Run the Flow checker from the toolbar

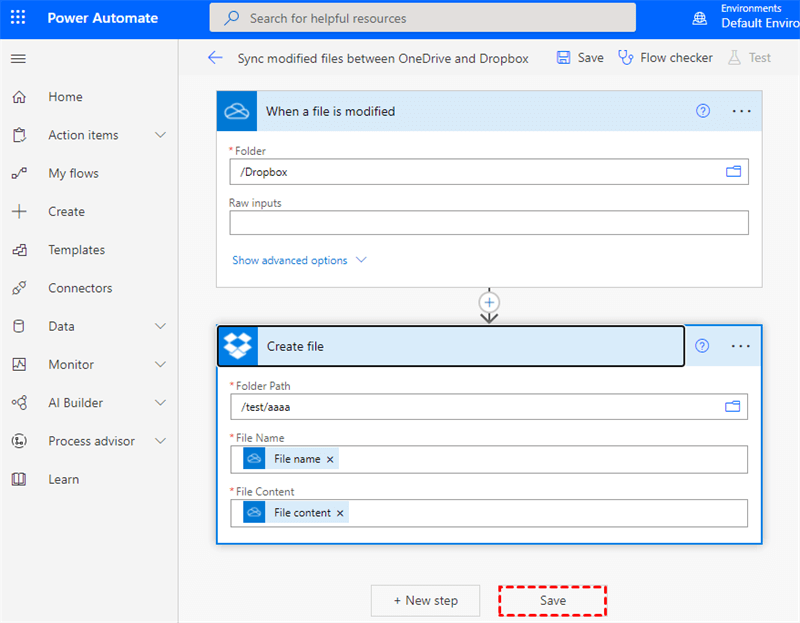pos(665,58)
